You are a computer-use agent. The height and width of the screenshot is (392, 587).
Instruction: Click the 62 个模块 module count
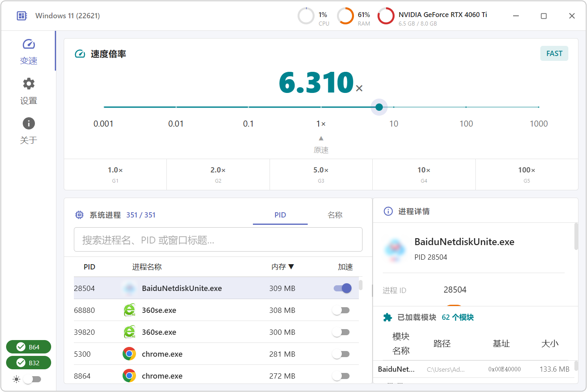tap(458, 317)
